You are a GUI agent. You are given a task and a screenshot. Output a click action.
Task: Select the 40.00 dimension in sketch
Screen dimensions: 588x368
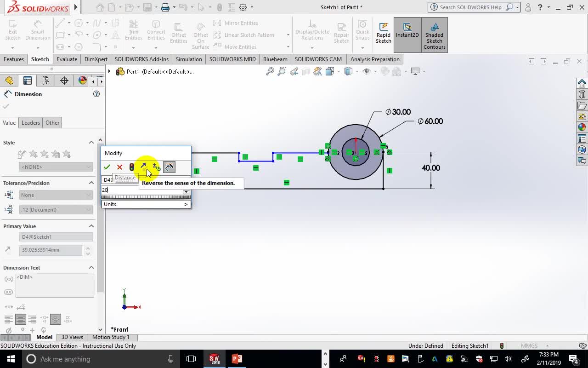tap(431, 168)
